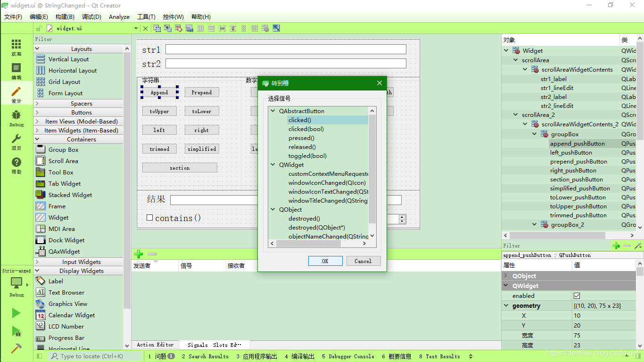The height and width of the screenshot is (362, 644).
Task: Click the Adjust Size toolbar icon
Action: point(276,28)
